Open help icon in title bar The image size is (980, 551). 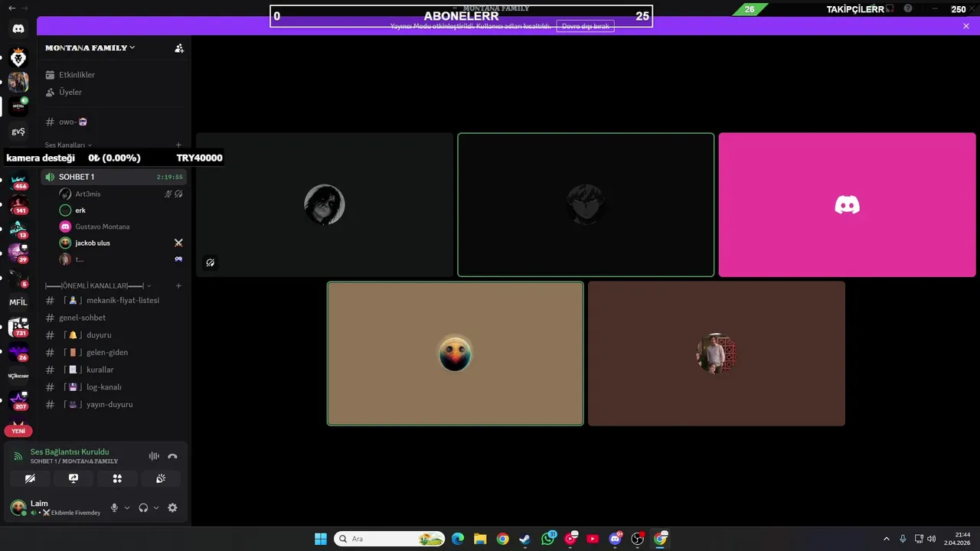[908, 8]
